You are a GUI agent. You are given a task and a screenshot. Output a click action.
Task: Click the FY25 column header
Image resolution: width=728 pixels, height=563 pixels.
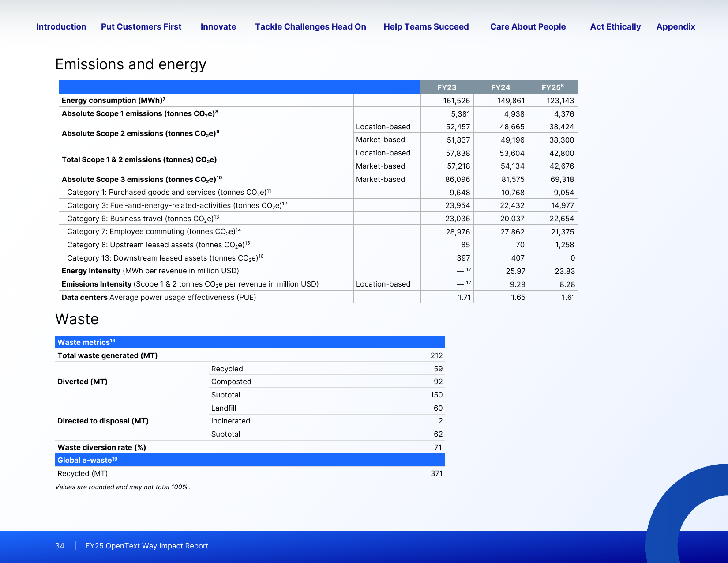point(552,87)
